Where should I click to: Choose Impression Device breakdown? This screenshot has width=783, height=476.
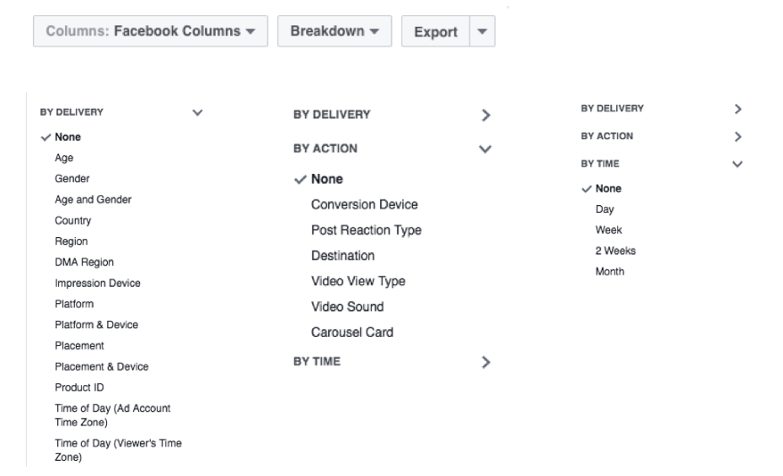97,283
